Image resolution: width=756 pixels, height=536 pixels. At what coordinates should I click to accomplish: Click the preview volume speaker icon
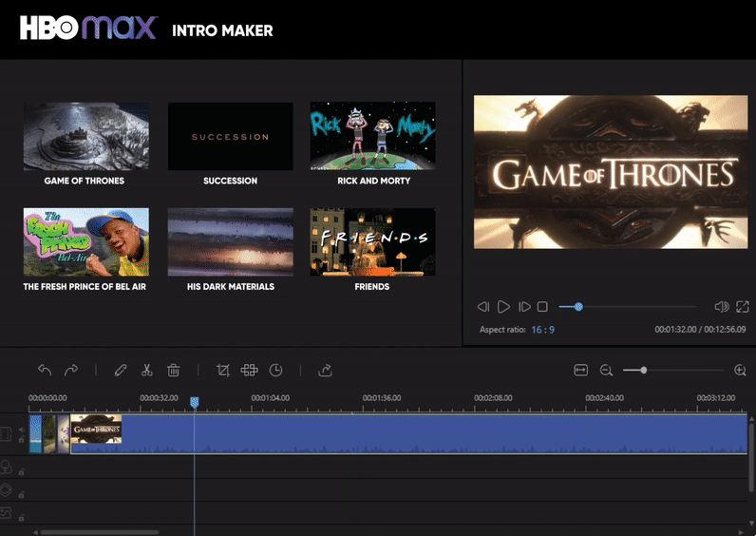tap(721, 306)
